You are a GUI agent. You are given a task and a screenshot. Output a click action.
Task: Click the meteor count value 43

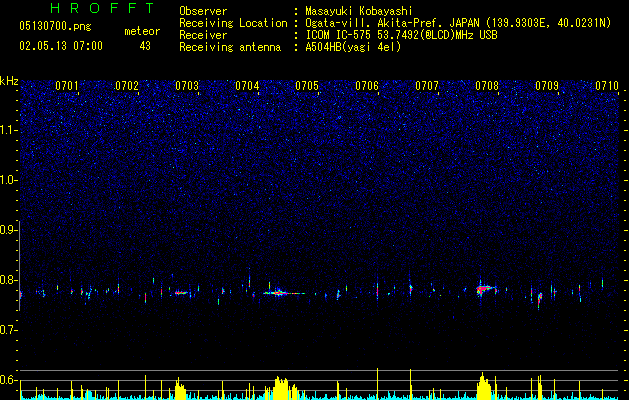(x=145, y=46)
